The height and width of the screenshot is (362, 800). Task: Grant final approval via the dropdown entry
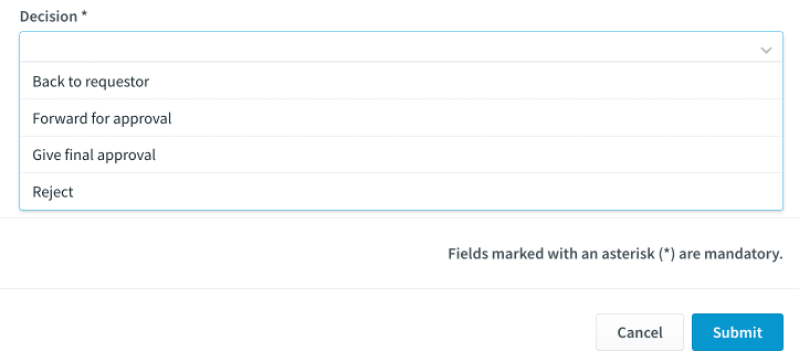(401, 155)
